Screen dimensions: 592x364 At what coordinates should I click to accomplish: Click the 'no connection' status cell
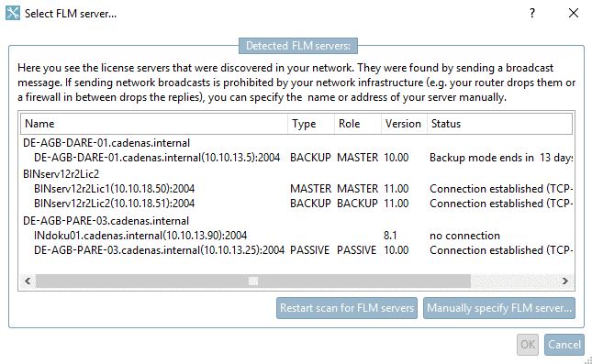click(464, 236)
